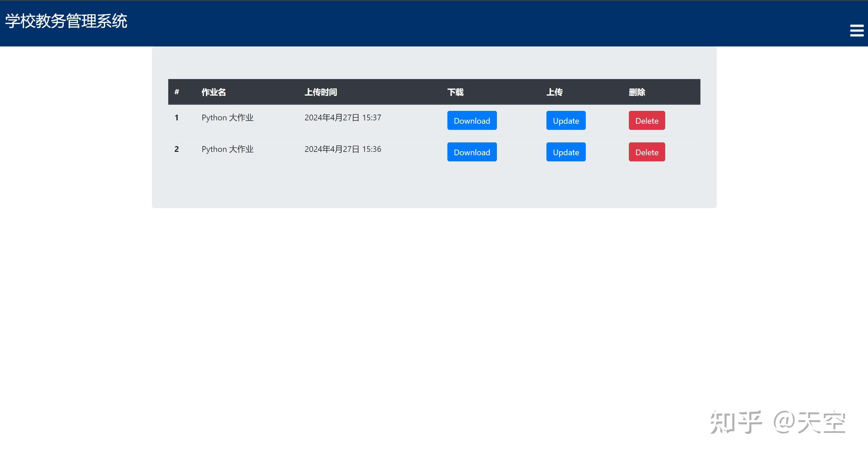Click row number 2 cell
The height and width of the screenshot is (457, 868).
pos(176,149)
